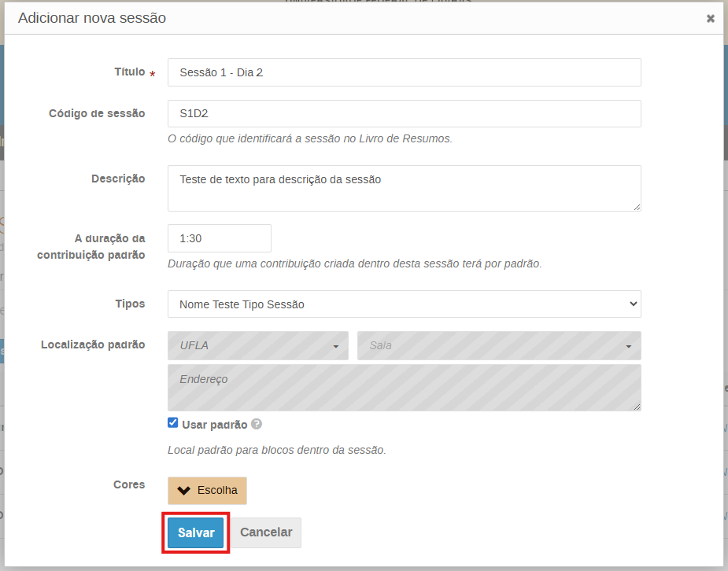Click the help icon beside Usar padrão

257,424
